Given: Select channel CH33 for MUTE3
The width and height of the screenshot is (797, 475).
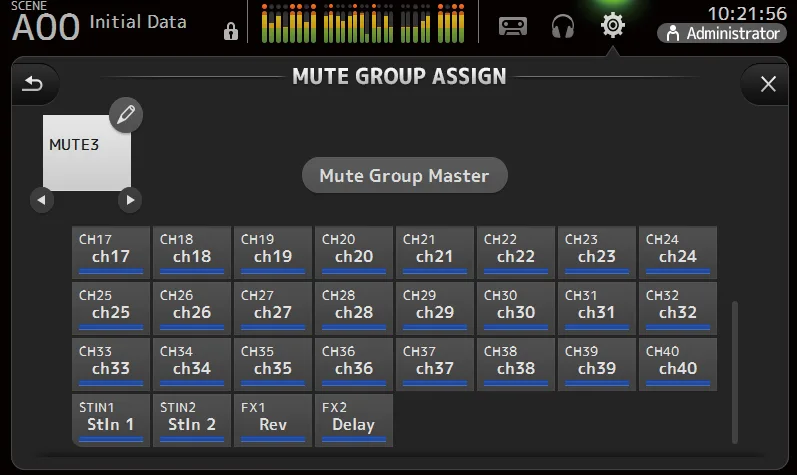Looking at the screenshot, I should tap(111, 364).
